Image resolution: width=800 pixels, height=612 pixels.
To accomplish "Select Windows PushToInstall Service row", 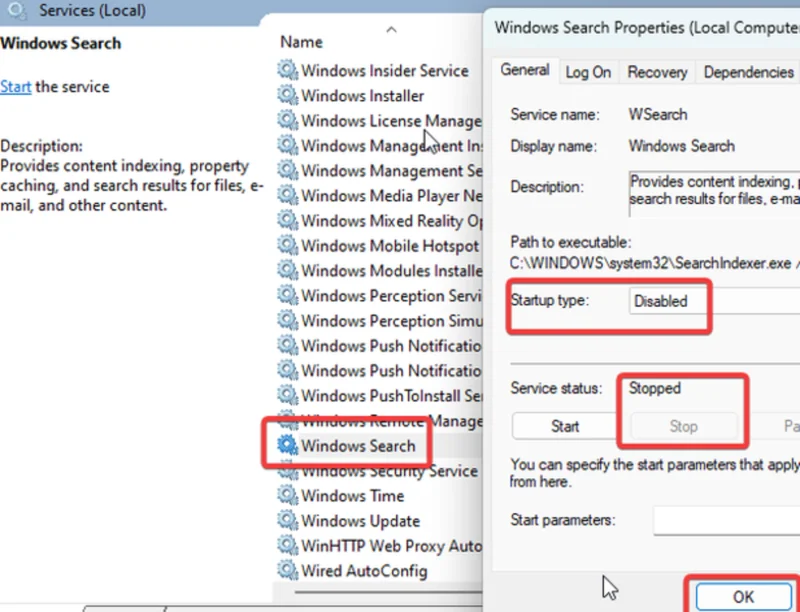I will (380, 395).
